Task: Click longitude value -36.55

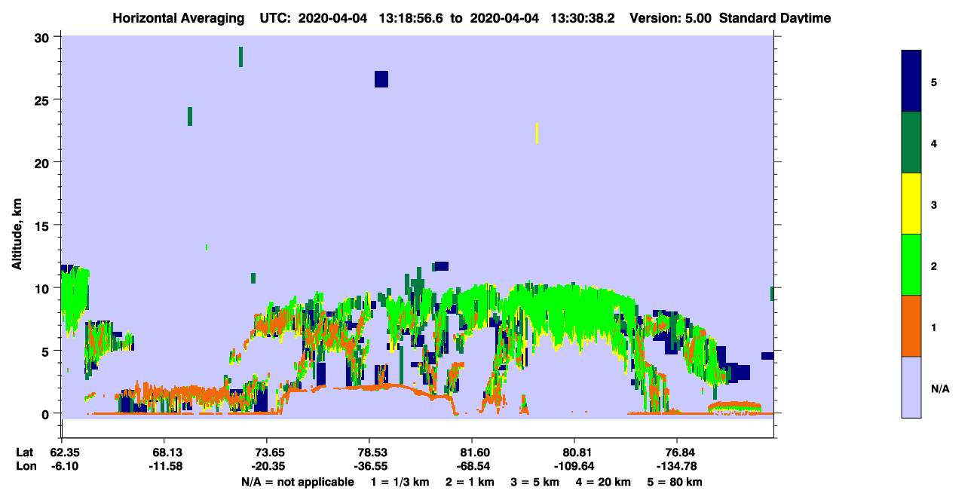Action: point(369,466)
